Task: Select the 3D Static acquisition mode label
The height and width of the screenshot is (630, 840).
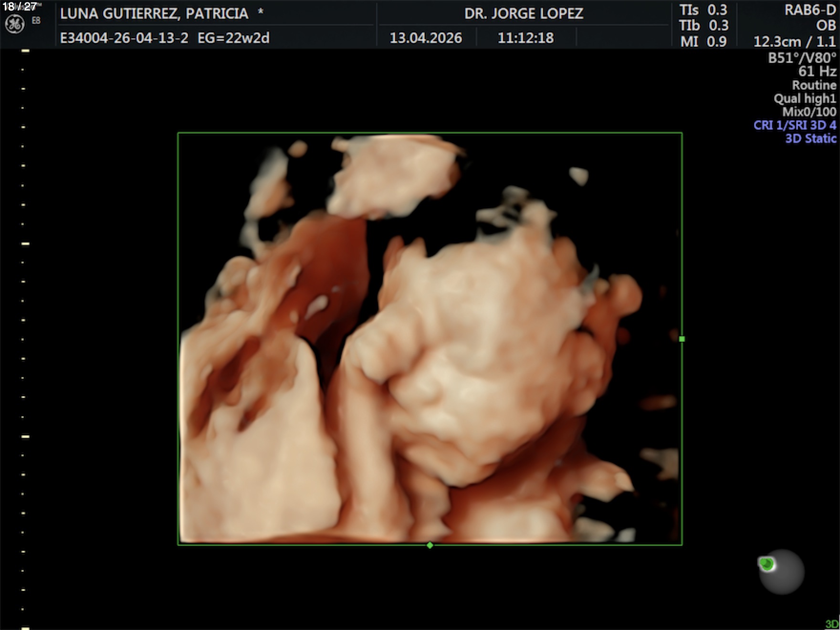Action: [x=810, y=138]
